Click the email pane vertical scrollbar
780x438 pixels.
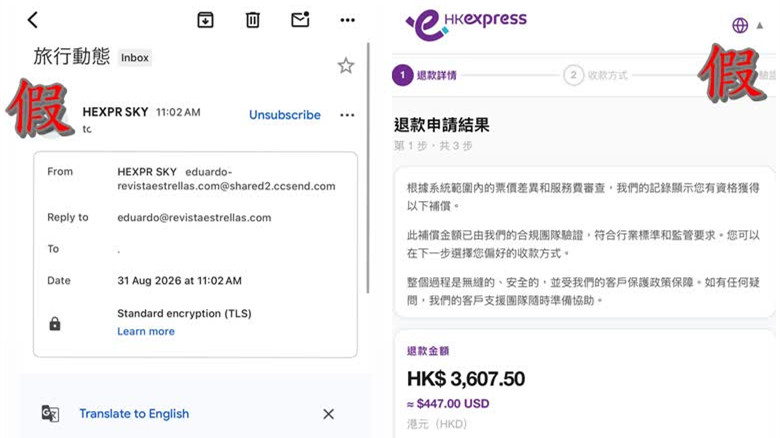pos(368,168)
